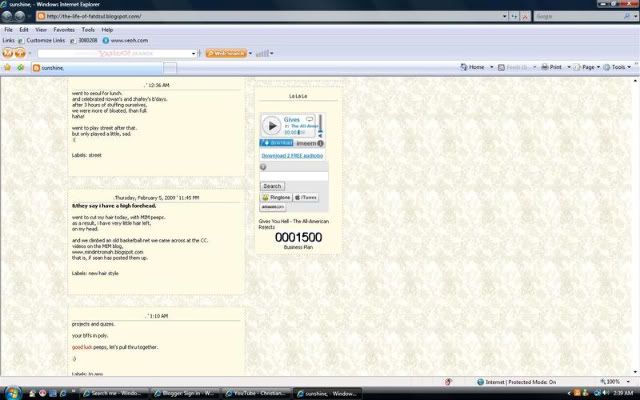Click the second orange Yahoo toolbar icon
This screenshot has height=400, width=640.
(20, 53)
